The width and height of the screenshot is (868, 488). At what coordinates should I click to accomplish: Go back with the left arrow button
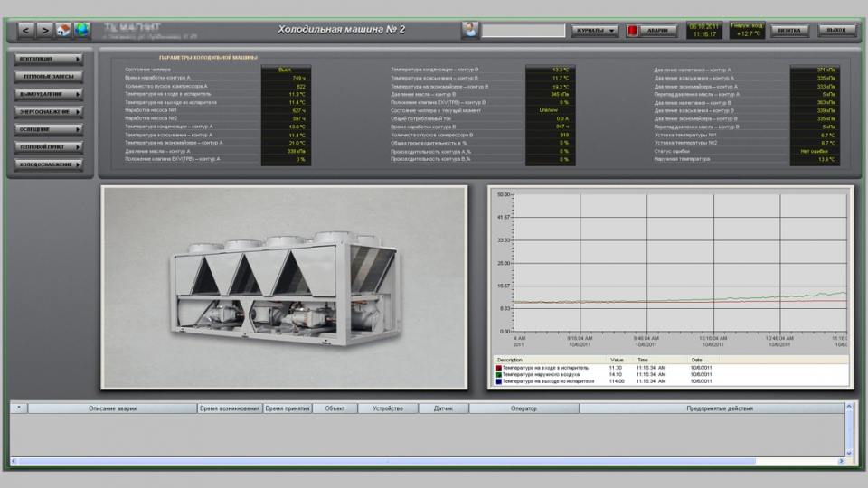25,30
